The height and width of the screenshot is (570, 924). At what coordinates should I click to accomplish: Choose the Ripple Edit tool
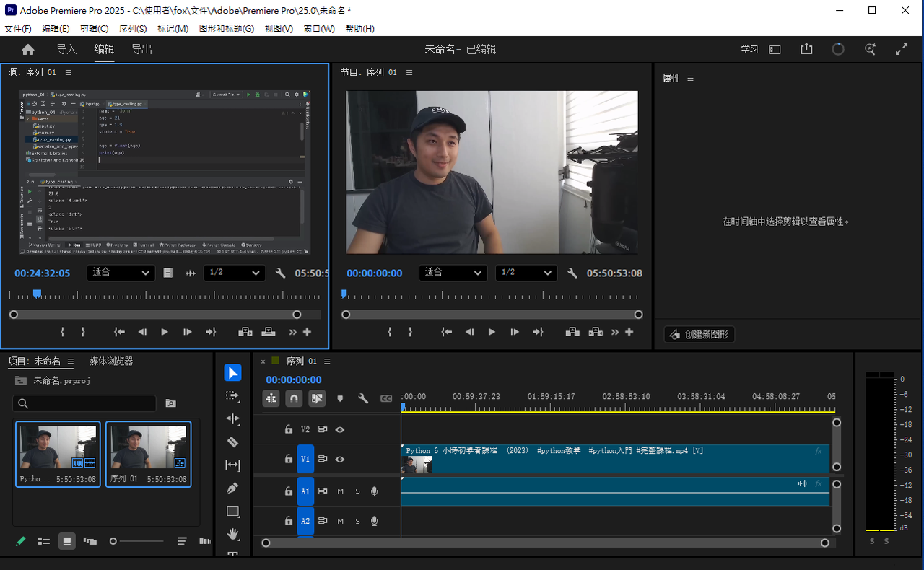(x=232, y=418)
